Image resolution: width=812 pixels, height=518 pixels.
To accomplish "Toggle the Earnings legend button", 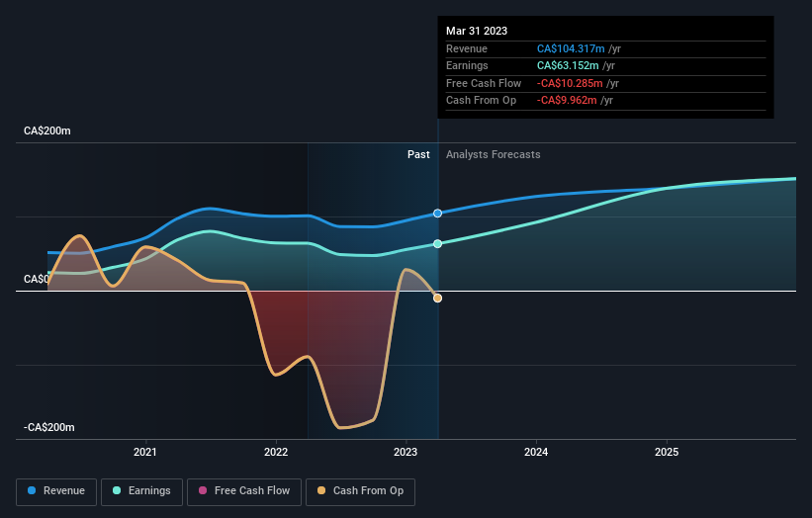I will point(141,491).
